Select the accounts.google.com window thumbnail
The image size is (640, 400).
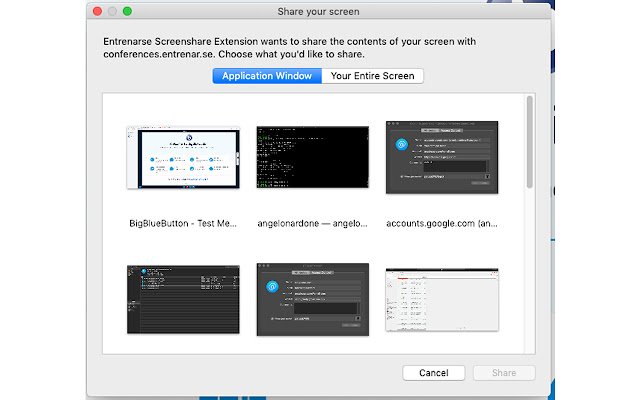442,157
